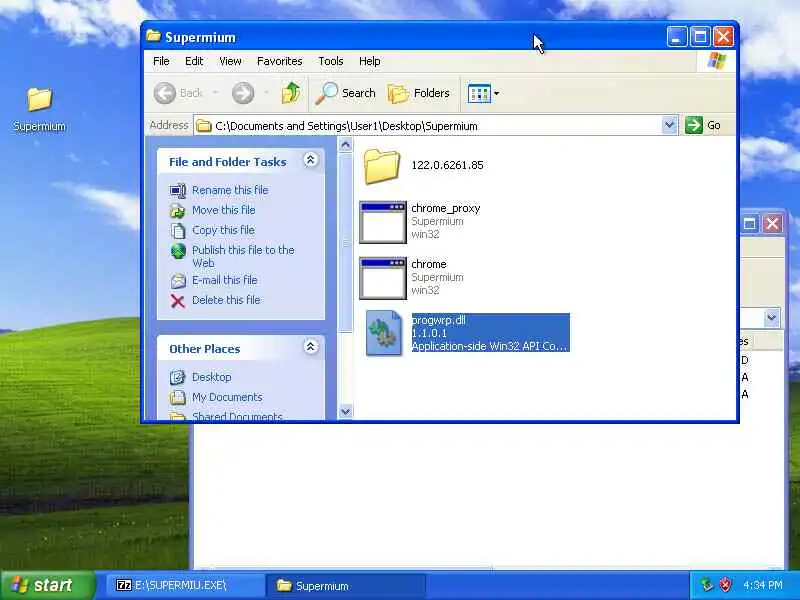Click the Windows flag logo in the menu bar
This screenshot has height=600, width=800.
click(x=717, y=61)
